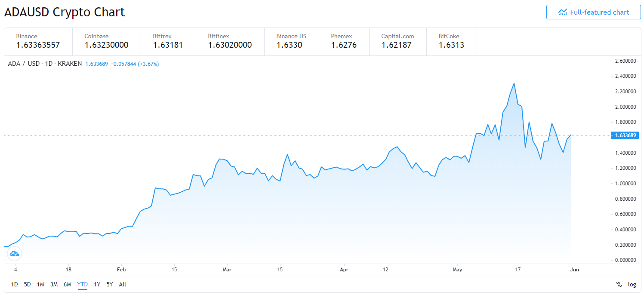This screenshot has width=644, height=295.
Task: Click the ADA / USD symbol label
Action: click(x=24, y=64)
